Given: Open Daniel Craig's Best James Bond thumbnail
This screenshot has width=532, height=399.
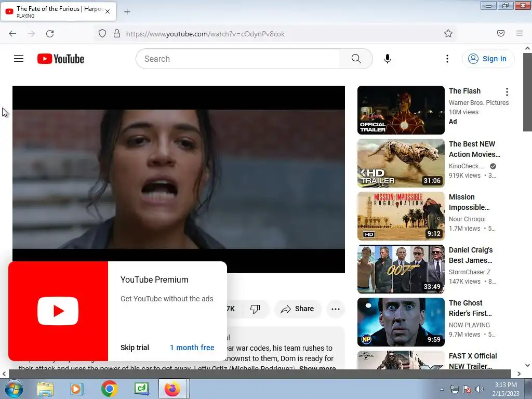Looking at the screenshot, I should (x=401, y=269).
